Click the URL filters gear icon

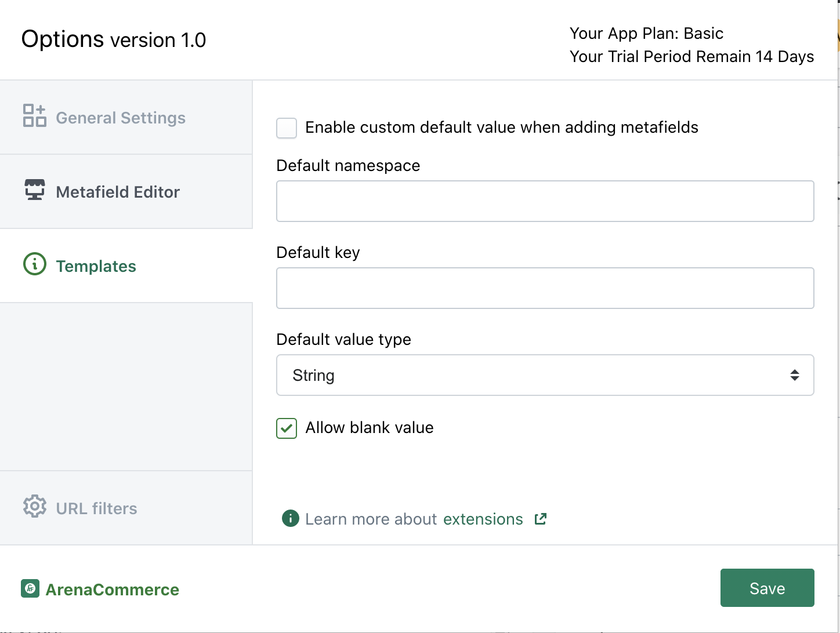(35, 506)
